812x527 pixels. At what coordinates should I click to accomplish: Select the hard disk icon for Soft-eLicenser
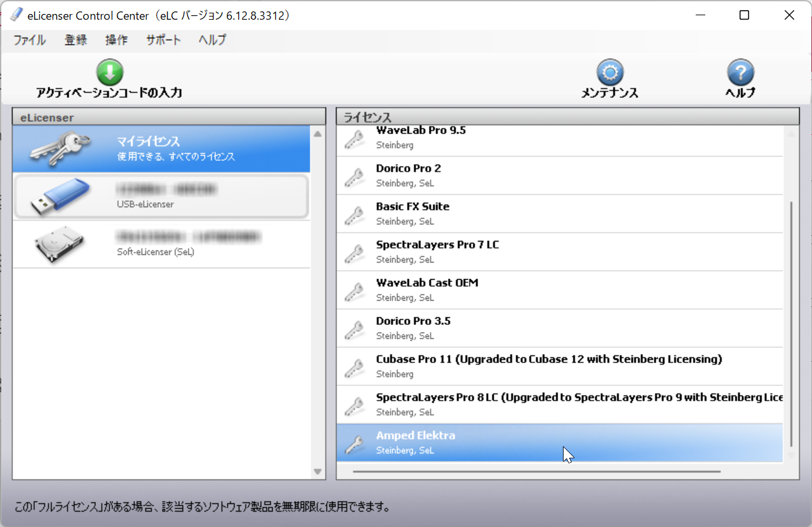click(x=60, y=245)
